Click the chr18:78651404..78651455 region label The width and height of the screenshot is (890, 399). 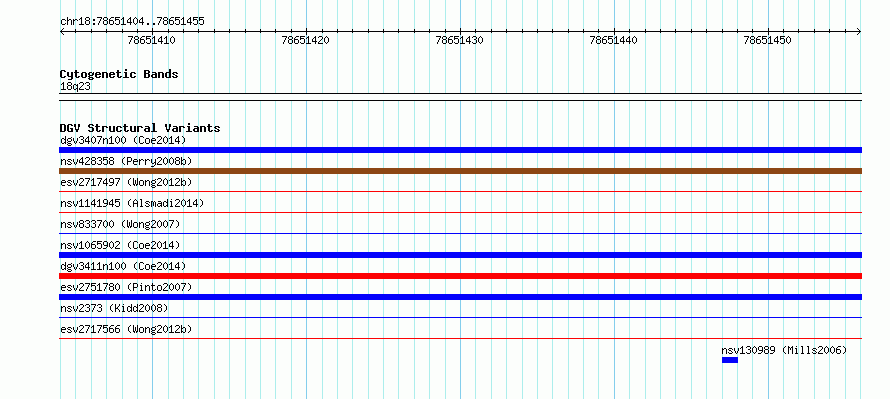click(x=132, y=22)
